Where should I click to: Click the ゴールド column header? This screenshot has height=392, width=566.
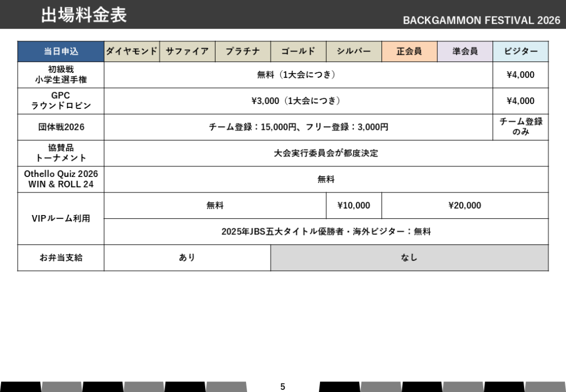point(298,51)
